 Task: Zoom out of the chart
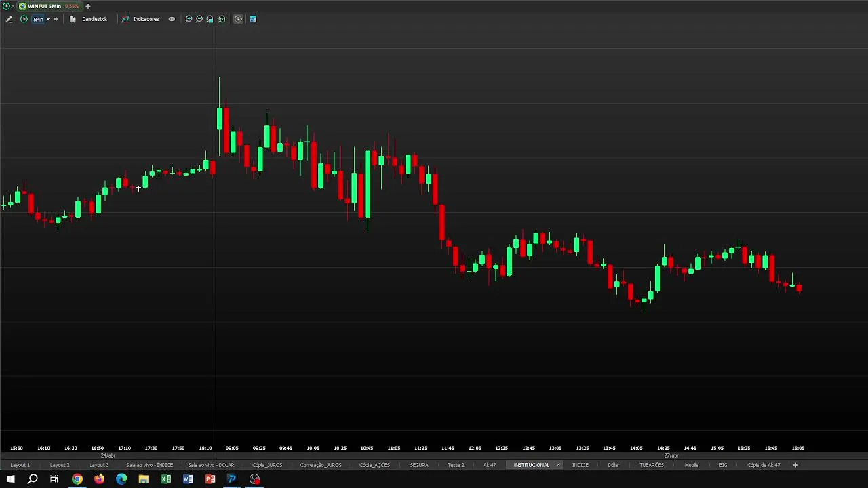tap(199, 19)
